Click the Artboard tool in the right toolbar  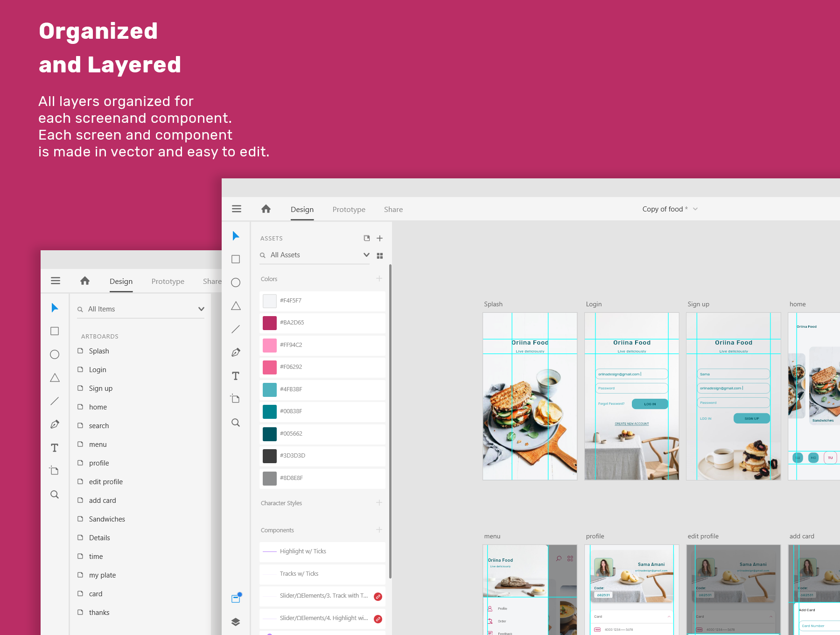(x=236, y=399)
